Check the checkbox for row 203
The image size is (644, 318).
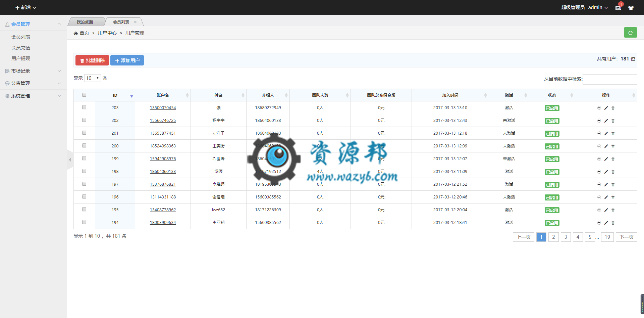tap(84, 107)
